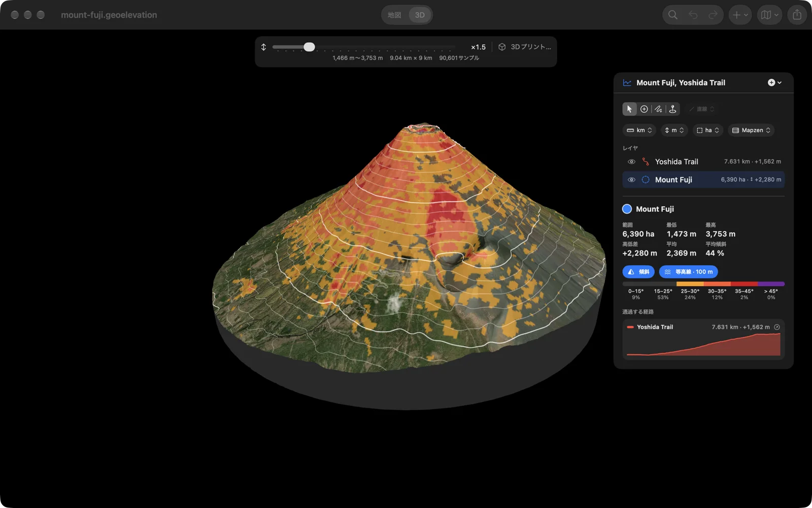Select the Yoshida Trail layer row
The height and width of the screenshot is (508, 812).
(703, 162)
